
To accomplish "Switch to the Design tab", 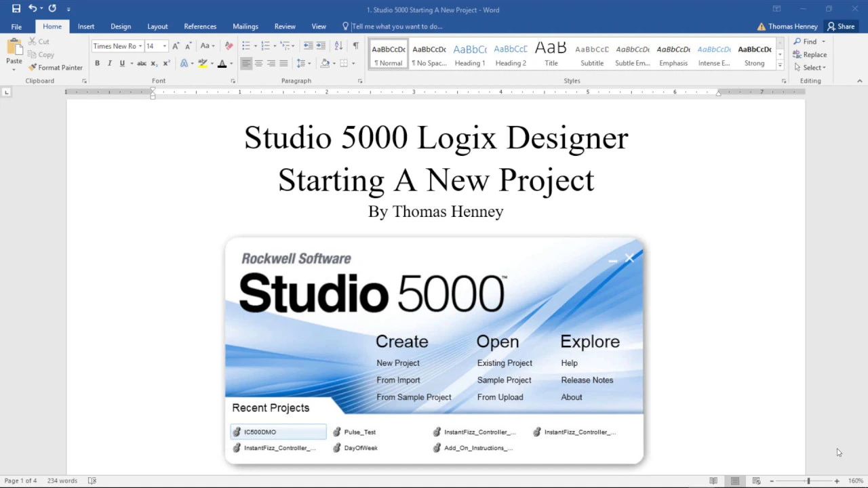I will pyautogui.click(x=121, y=26).
